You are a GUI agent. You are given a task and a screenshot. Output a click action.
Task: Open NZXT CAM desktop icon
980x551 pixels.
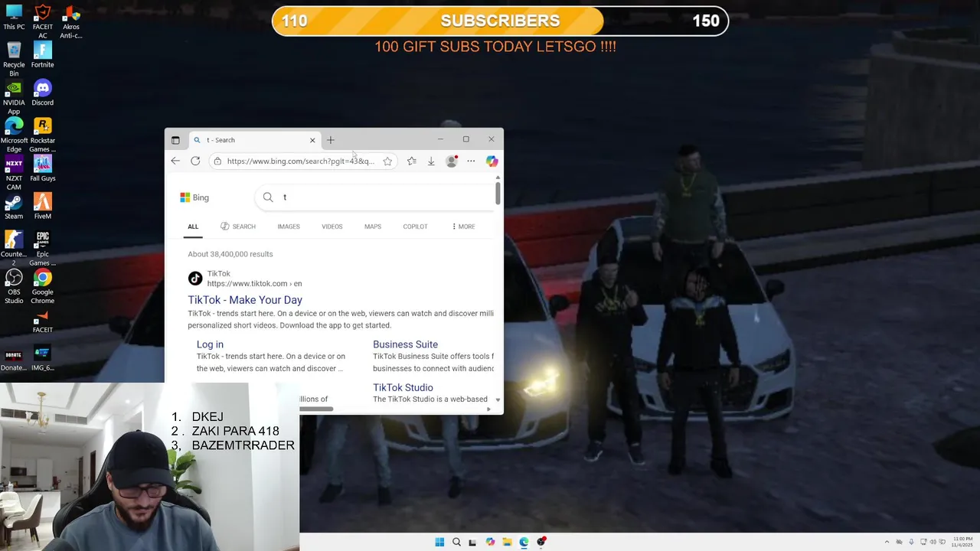click(14, 173)
